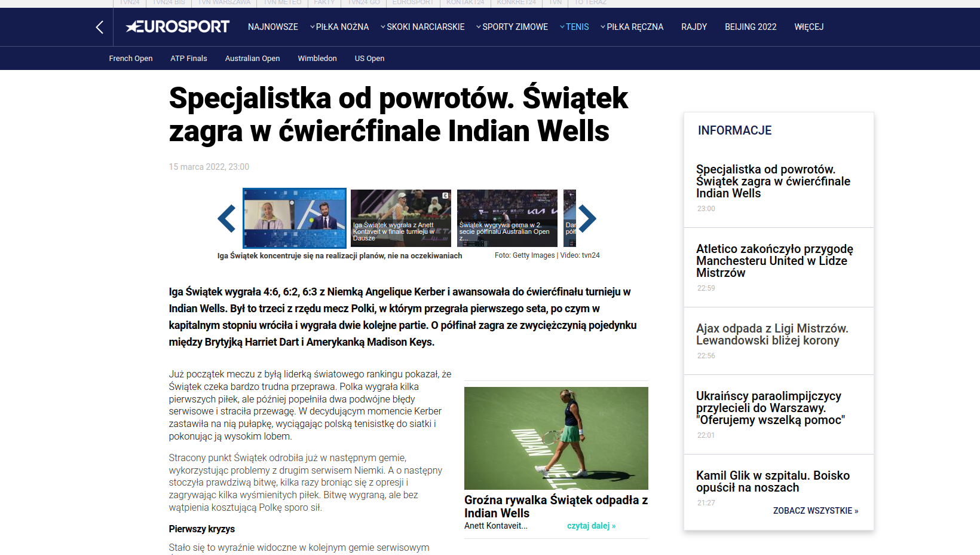The height and width of the screenshot is (555, 980).
Task: Open the ATP Finals subpage
Action: pyautogui.click(x=189, y=58)
